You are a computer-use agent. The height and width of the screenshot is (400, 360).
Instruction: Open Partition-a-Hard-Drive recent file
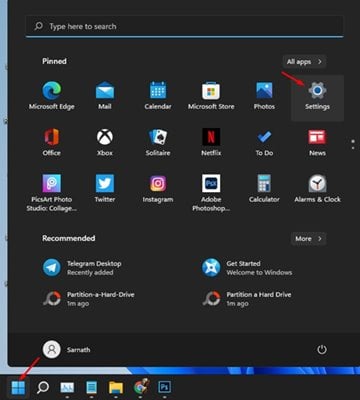pos(88,299)
